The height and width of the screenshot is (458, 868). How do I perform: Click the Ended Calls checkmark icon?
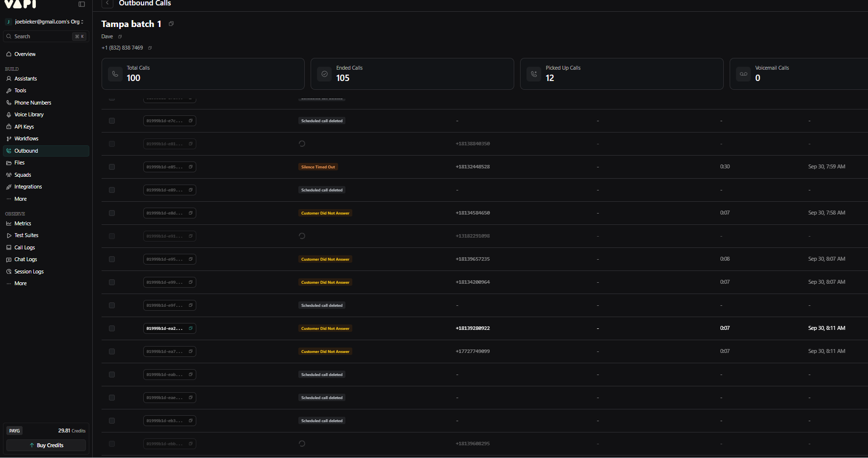[324, 74]
